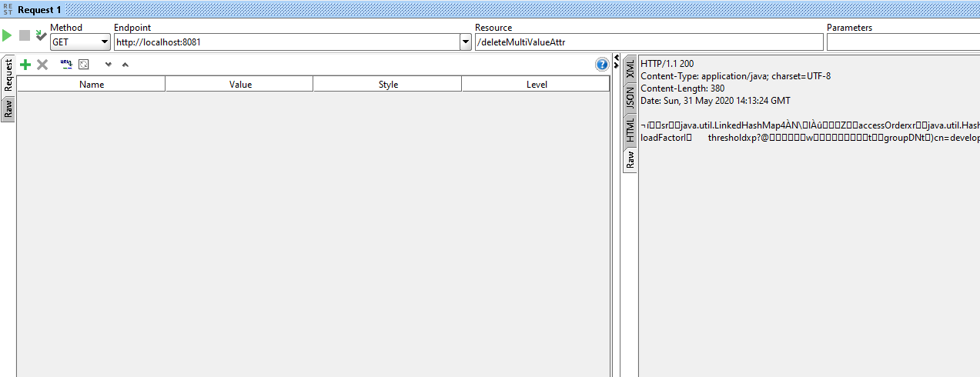The width and height of the screenshot is (980, 377).
Task: Move parameter up with the up arrow
Action: coord(125,65)
